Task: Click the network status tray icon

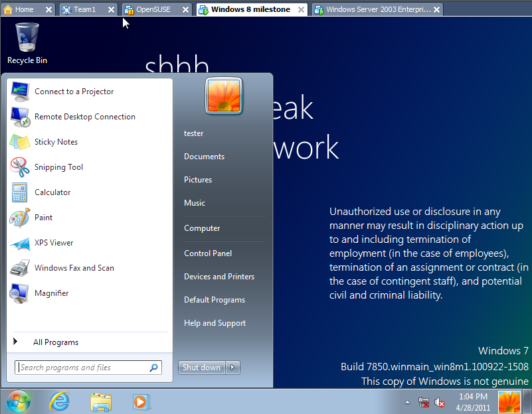Action: [x=424, y=402]
